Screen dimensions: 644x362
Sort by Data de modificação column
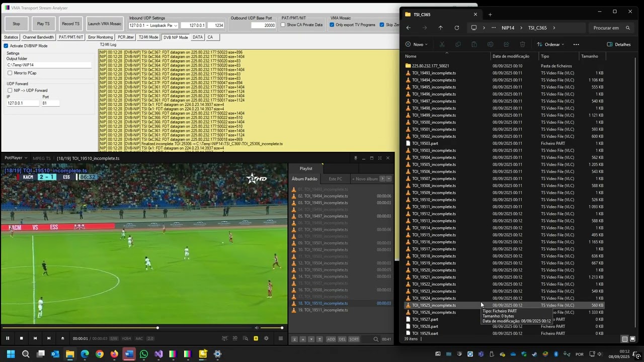(x=511, y=56)
